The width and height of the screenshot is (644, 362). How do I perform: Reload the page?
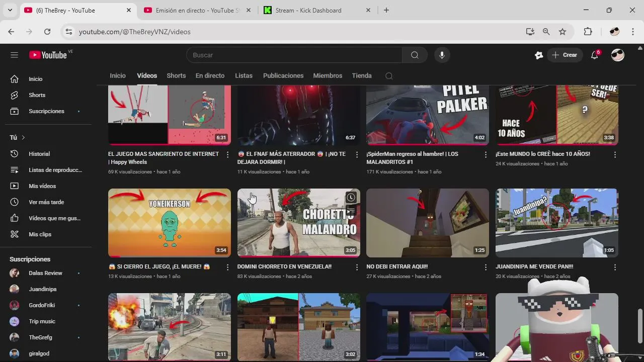click(47, 32)
